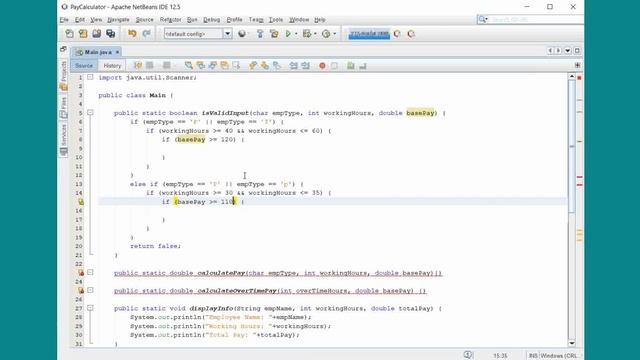Click Shift Line Right icon
This screenshot has height=360, width=640.
tap(305, 65)
